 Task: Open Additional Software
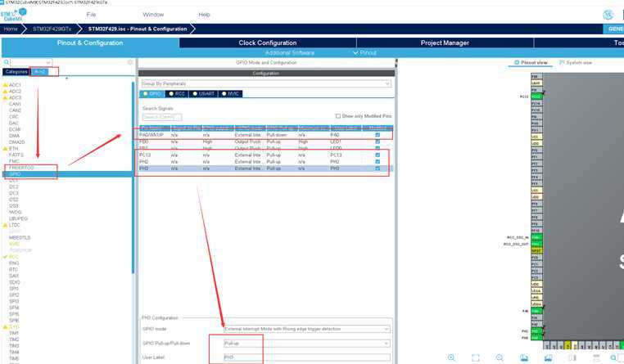tap(289, 53)
